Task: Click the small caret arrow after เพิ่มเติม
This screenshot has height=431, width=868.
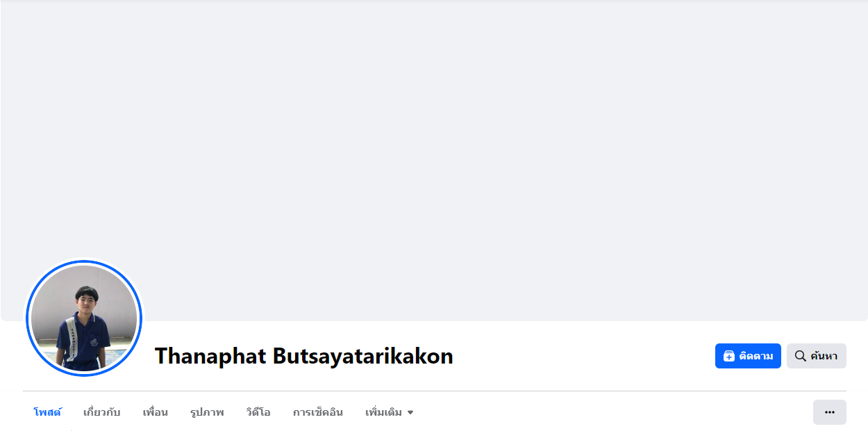Action: point(410,413)
